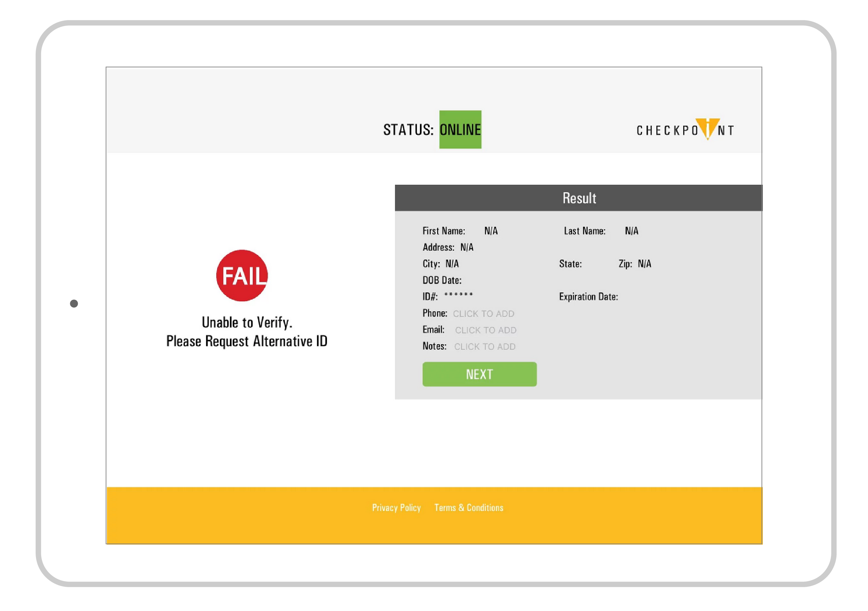Click the Expiration Date label
Viewport: 868px width, 611px height.
tap(588, 297)
